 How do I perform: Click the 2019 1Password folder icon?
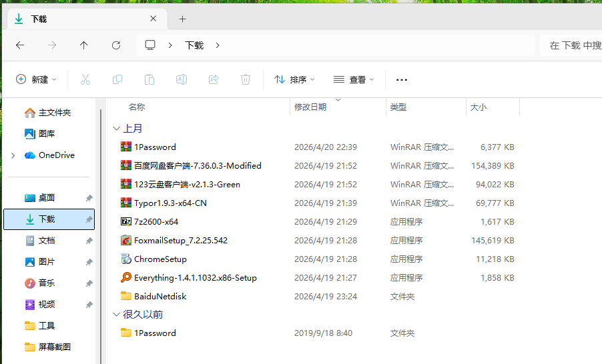tap(126, 333)
